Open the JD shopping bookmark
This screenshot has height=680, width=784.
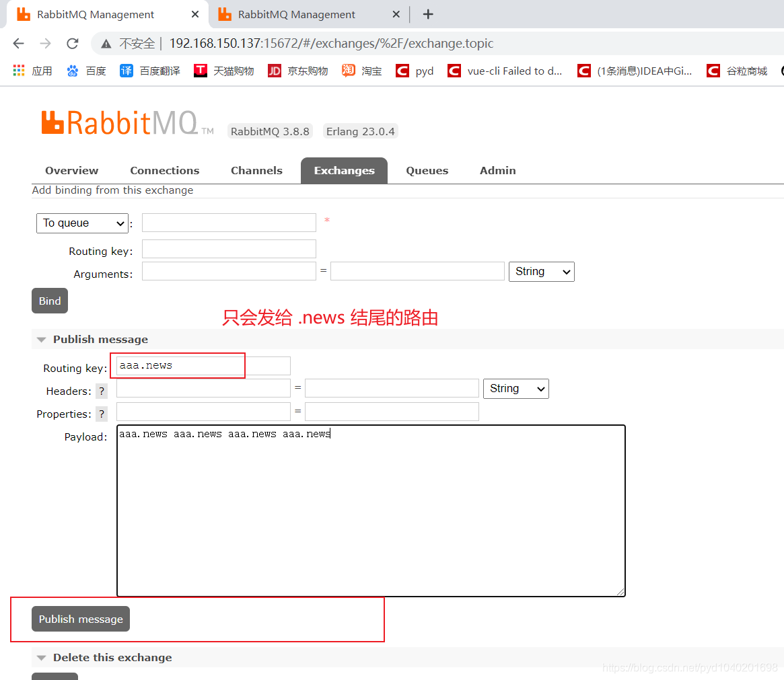coord(297,71)
